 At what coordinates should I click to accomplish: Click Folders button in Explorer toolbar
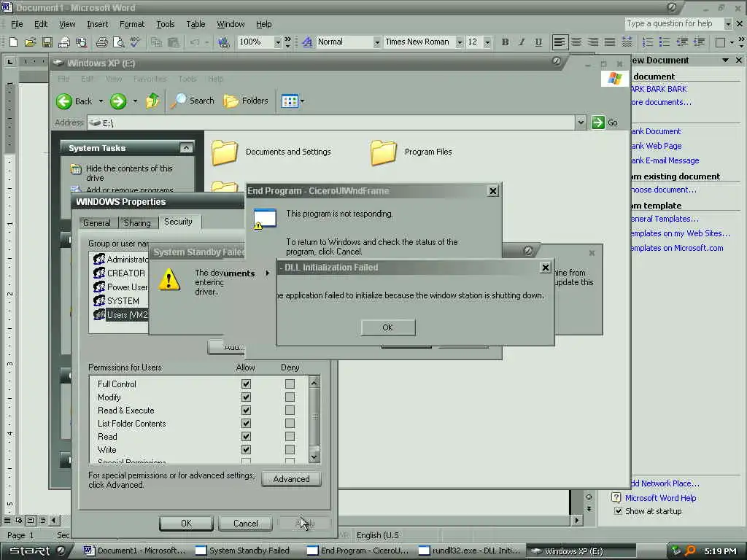(x=246, y=101)
